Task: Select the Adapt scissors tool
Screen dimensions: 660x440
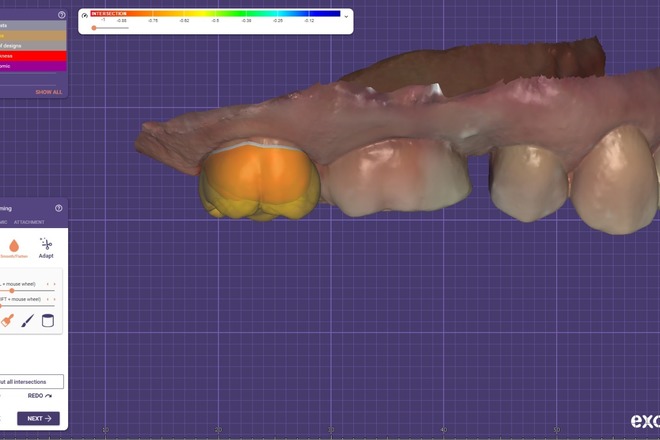Action: point(46,246)
